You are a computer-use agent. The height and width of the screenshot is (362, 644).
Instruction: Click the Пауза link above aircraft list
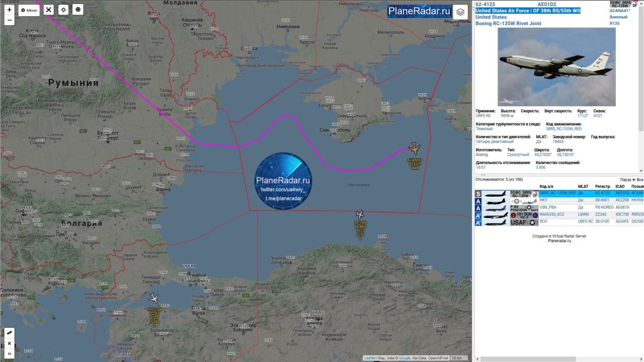coord(625,180)
